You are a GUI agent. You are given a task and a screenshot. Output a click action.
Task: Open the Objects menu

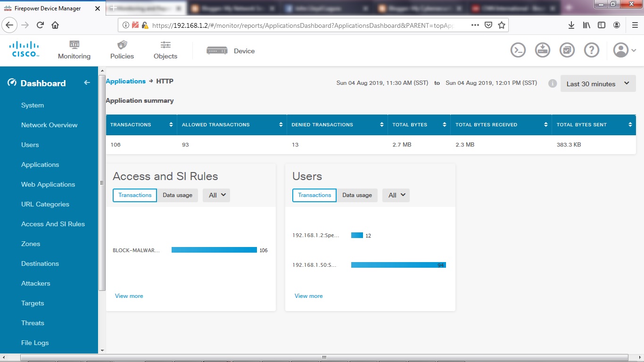165,50
